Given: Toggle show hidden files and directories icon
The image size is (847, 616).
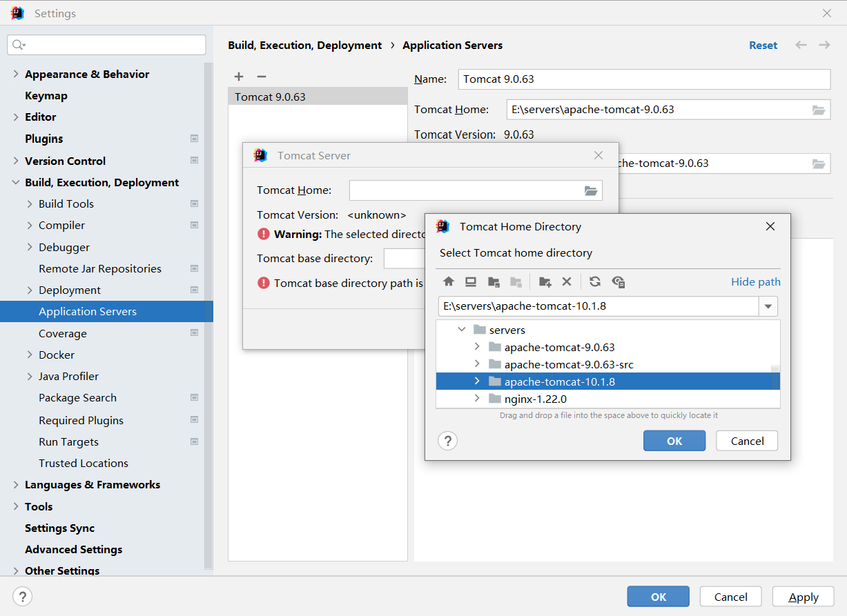Looking at the screenshot, I should coord(619,281).
